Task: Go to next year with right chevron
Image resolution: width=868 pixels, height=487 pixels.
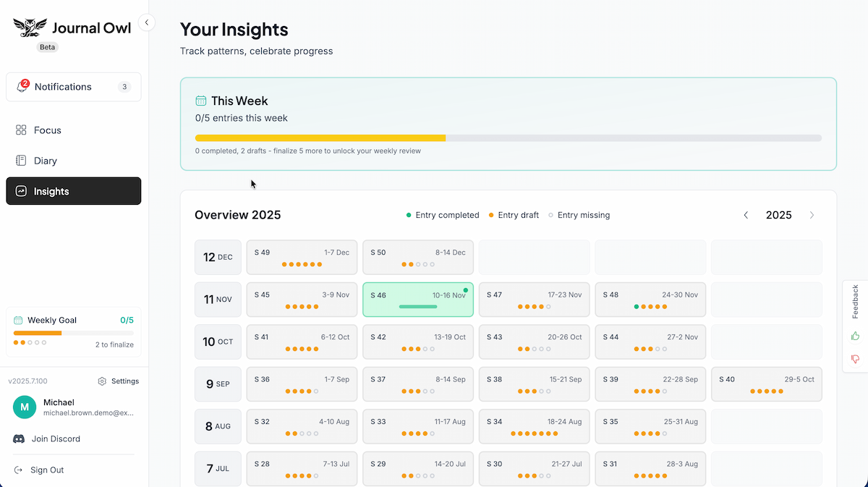Action: tap(812, 215)
